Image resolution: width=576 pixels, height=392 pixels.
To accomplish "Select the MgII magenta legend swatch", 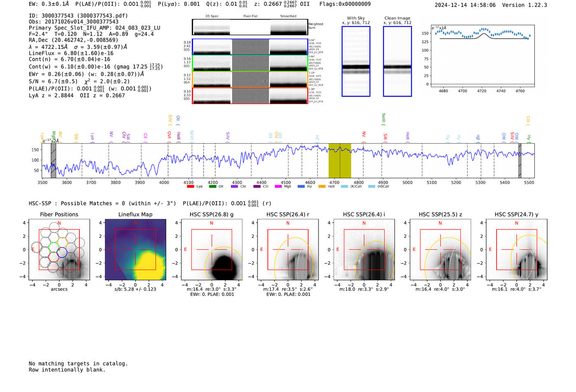I will coord(279,186).
